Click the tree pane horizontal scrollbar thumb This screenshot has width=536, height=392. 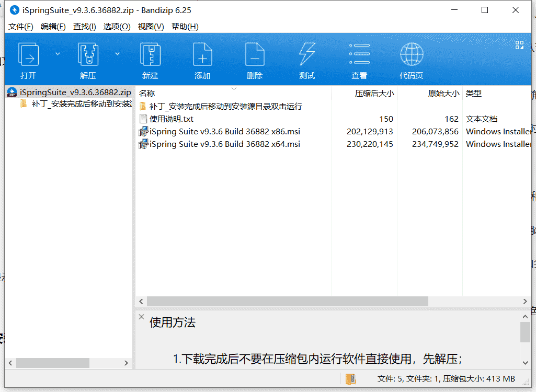[x=53, y=363]
